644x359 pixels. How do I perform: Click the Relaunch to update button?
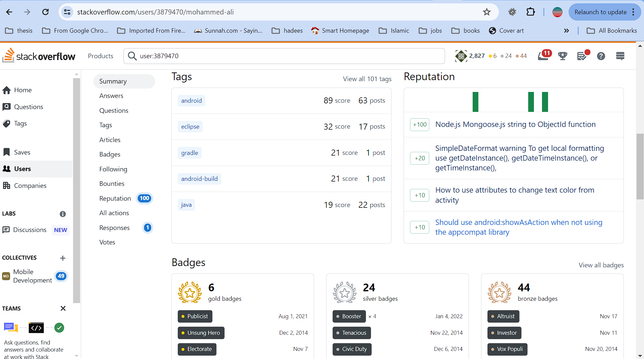pos(601,12)
